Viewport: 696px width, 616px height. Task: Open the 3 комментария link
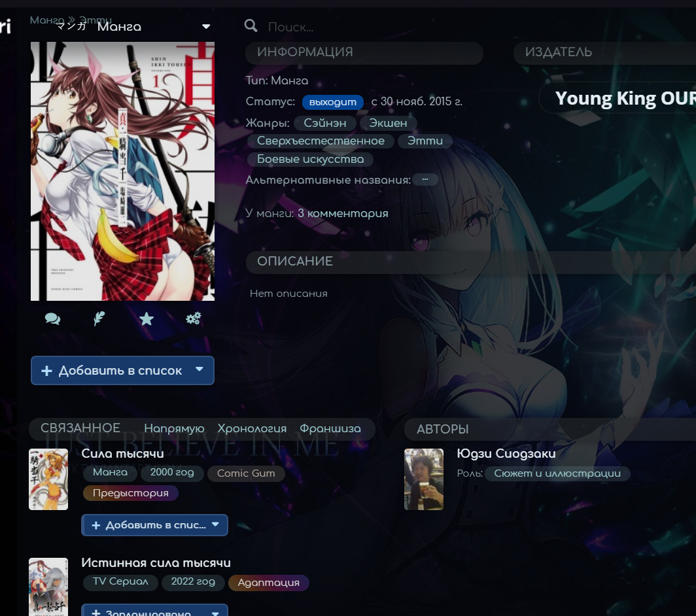click(x=343, y=213)
